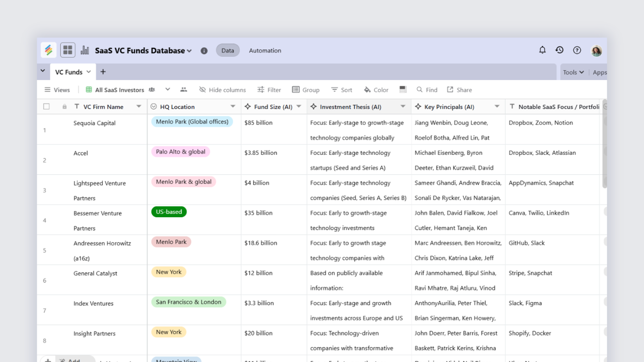Click the Group icon
Screen dimensions: 644x362
[294, 90]
